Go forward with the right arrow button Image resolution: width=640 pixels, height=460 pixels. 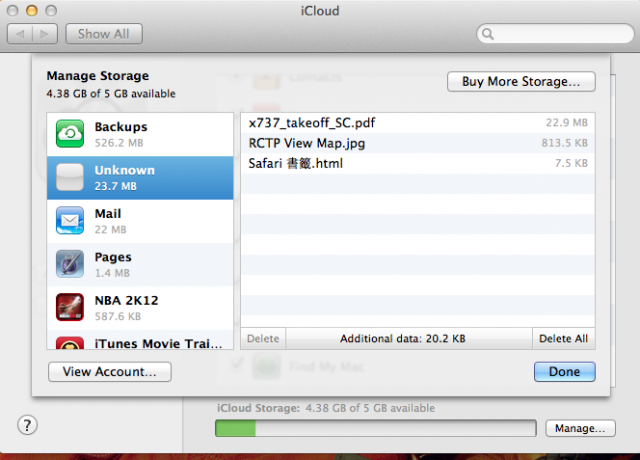44,34
